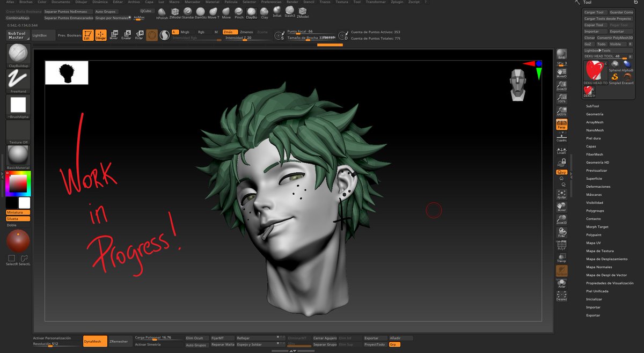The image size is (644, 353).
Task: Select the EraserBrush tool icon
Action: (x=627, y=78)
